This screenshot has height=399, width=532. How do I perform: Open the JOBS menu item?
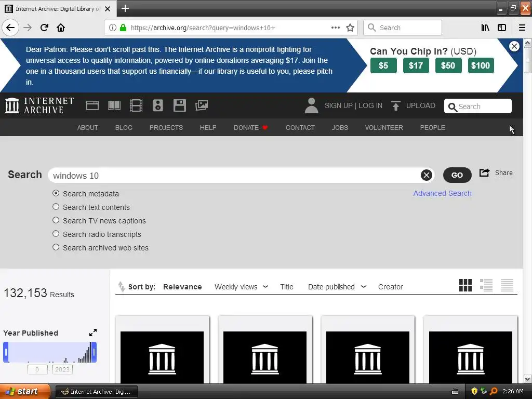(340, 128)
